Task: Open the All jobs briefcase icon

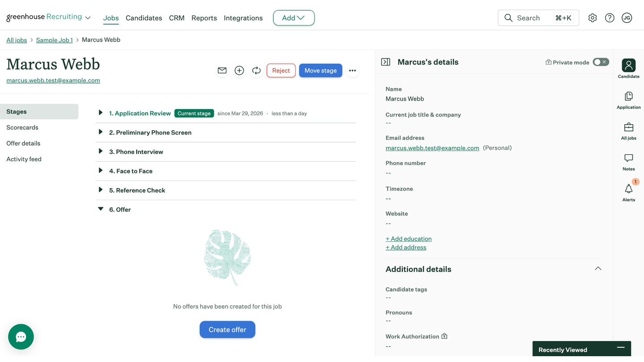Action: (629, 131)
